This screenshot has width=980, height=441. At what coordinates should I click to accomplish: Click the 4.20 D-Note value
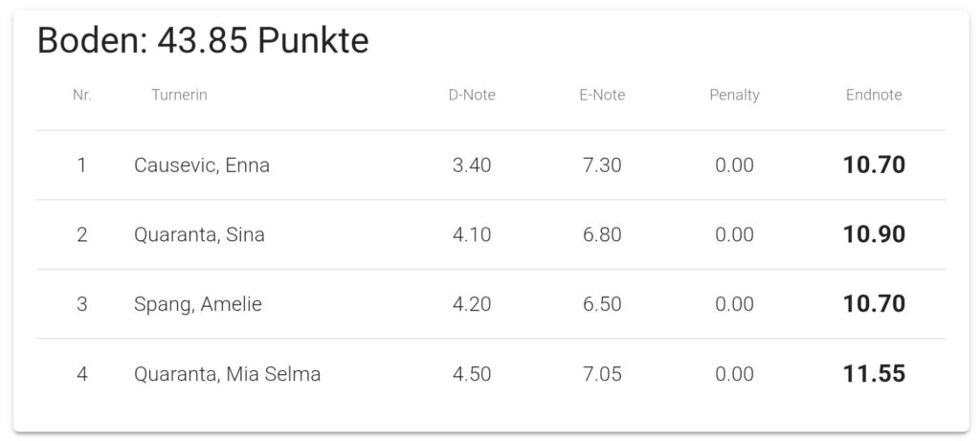click(x=472, y=304)
